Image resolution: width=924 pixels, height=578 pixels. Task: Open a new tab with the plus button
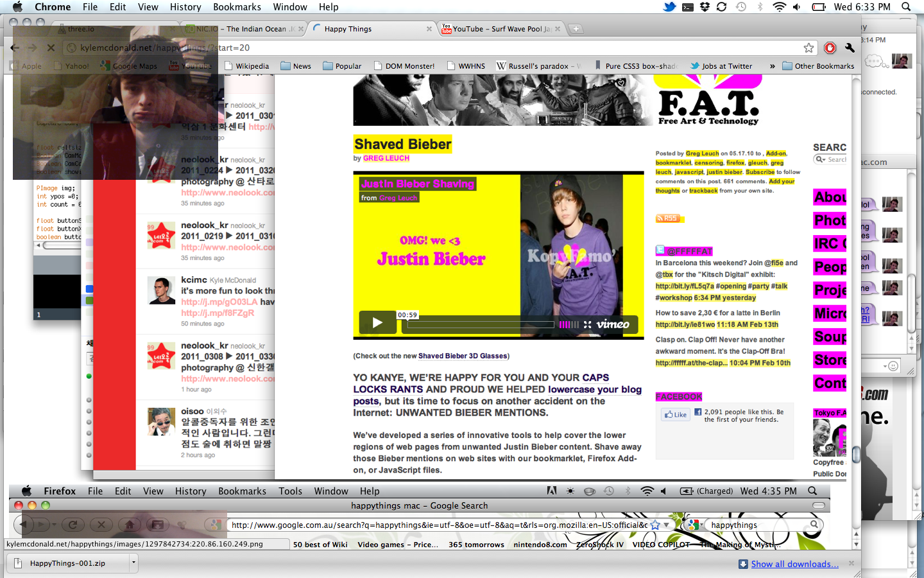tap(576, 29)
